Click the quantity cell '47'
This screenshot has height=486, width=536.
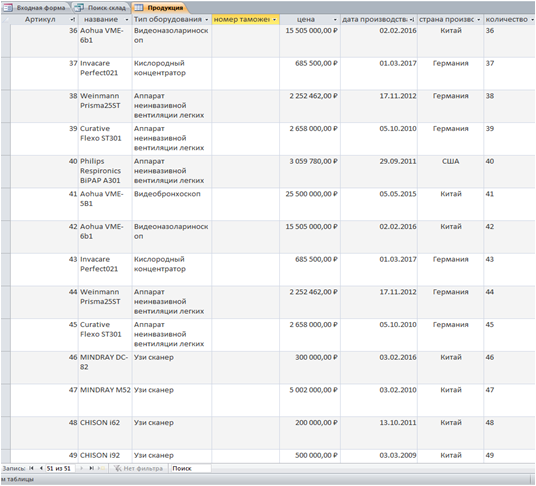pyautogui.click(x=509, y=400)
